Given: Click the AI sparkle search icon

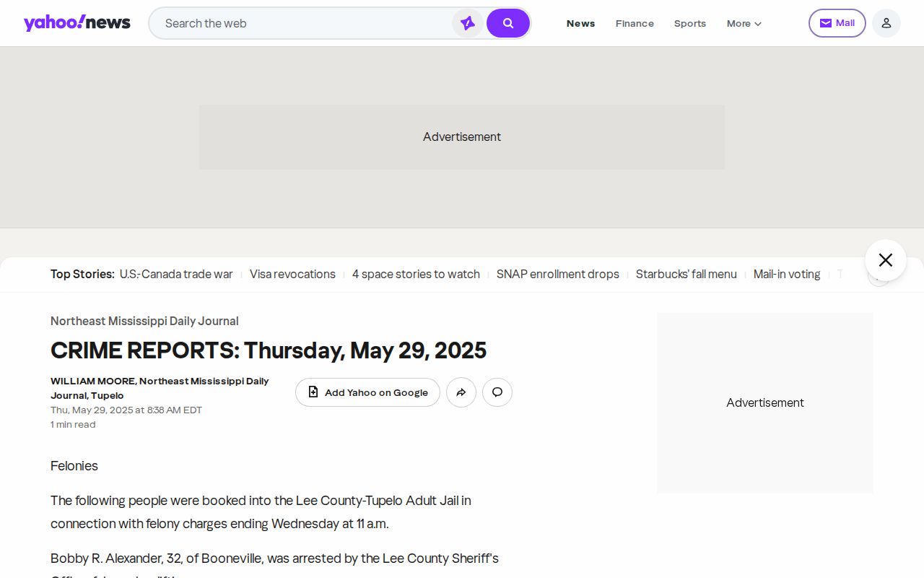Looking at the screenshot, I should 468,23.
